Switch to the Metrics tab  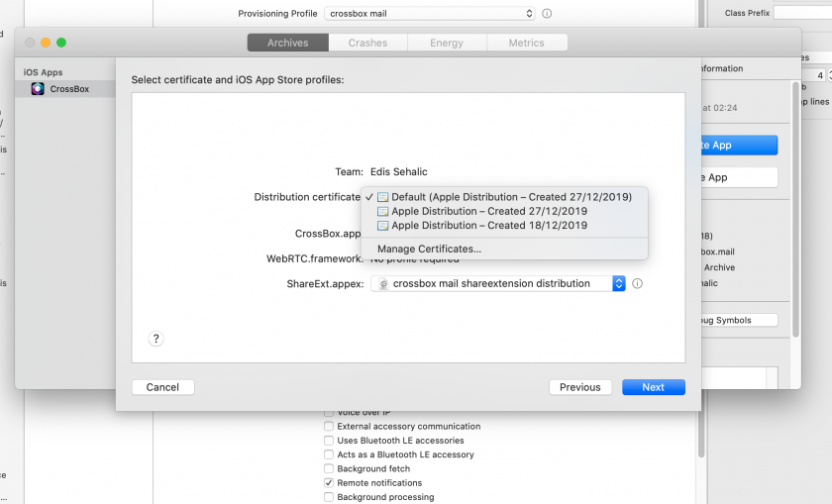tap(526, 43)
